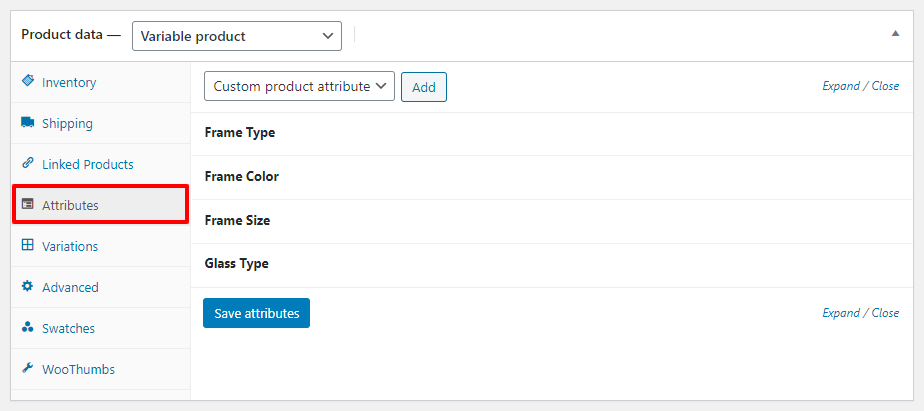Screen dimensions: 924x411
Task: Open the Shipping tab
Action: pos(67,124)
